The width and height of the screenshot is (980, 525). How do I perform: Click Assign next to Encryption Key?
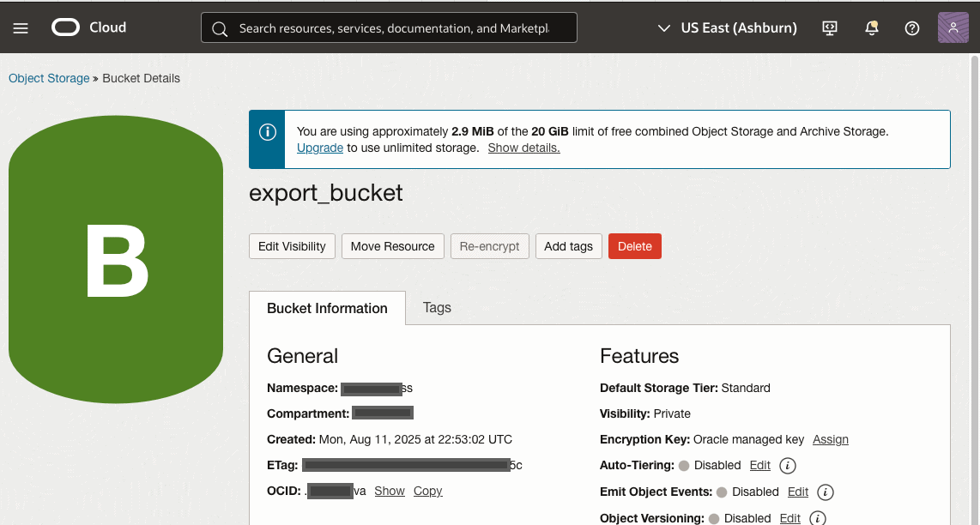pyautogui.click(x=830, y=439)
